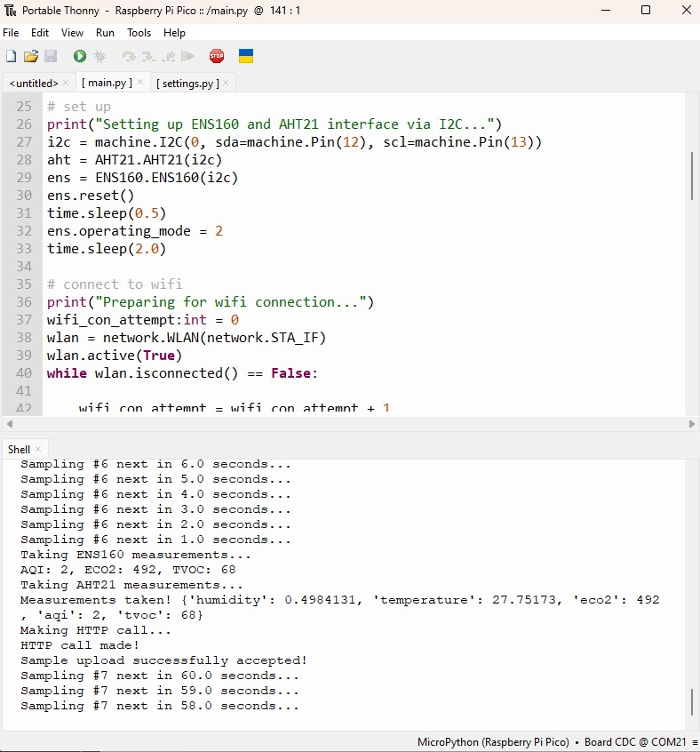700x752 pixels.
Task: Open the Run menu
Action: click(x=105, y=33)
